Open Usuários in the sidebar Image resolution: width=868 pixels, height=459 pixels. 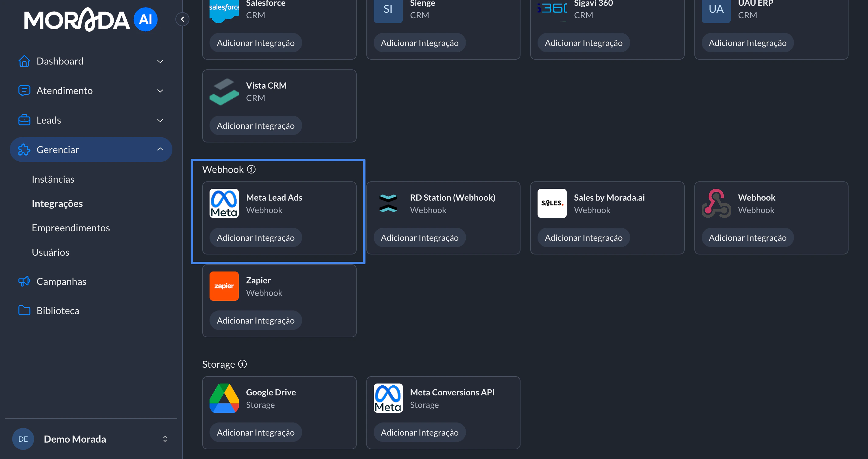[x=51, y=252]
